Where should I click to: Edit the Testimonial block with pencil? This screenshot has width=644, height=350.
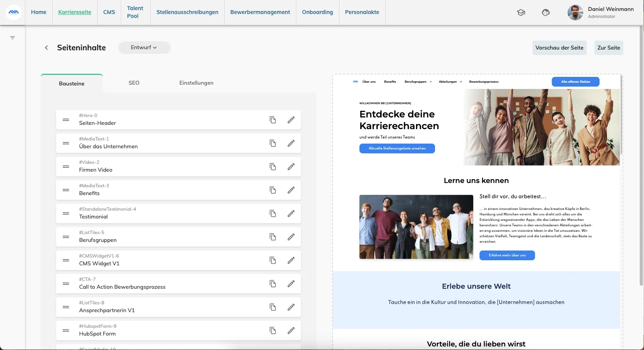291,213
